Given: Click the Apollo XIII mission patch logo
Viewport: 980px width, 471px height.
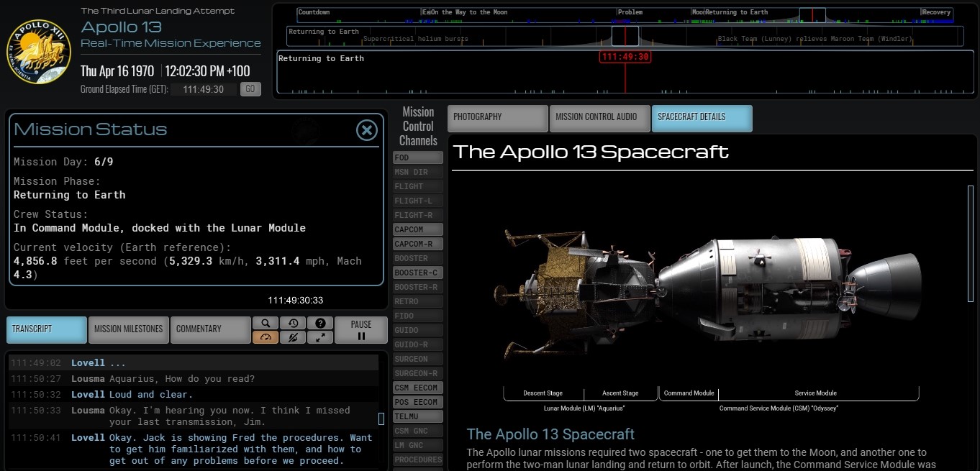Looking at the screenshot, I should pos(38,52).
